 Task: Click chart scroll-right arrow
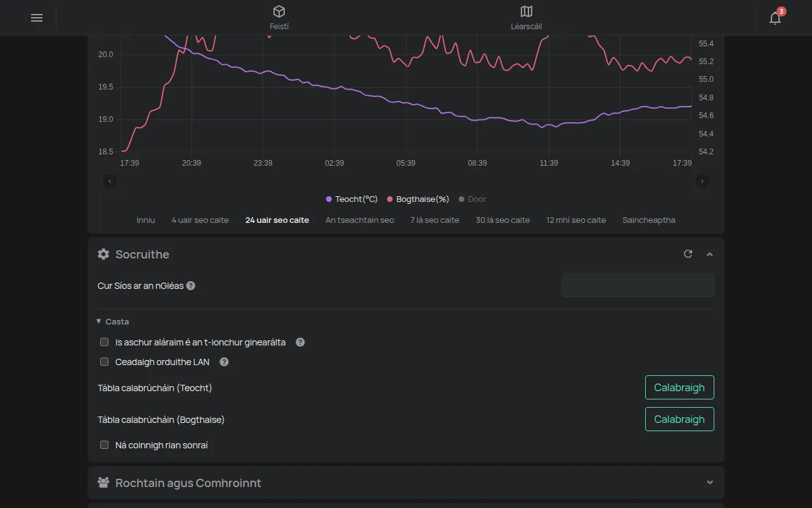[x=702, y=181]
